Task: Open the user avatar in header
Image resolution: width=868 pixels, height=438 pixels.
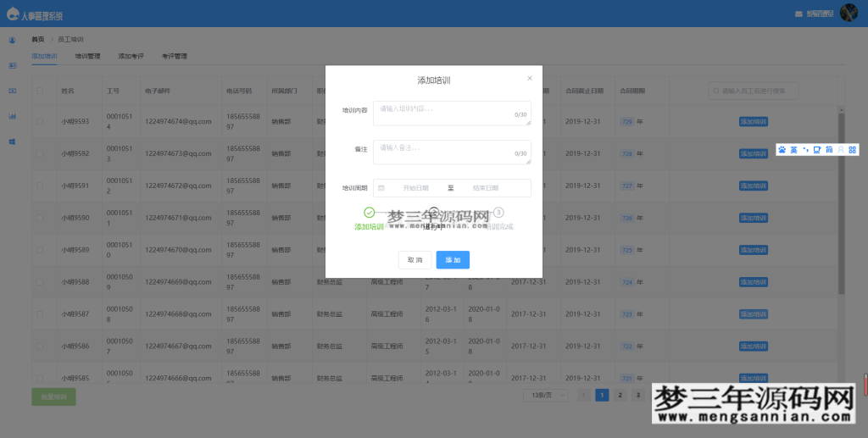Action: click(x=849, y=14)
